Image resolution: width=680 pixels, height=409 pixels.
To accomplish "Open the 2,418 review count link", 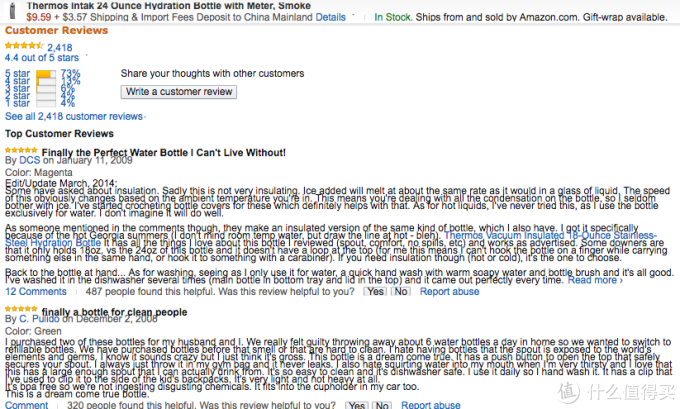I will [x=60, y=48].
